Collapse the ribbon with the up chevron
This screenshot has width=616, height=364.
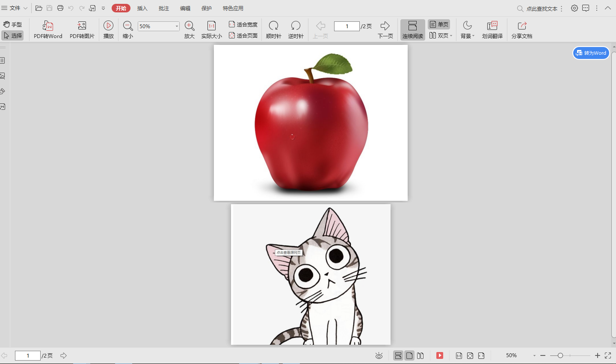click(608, 8)
